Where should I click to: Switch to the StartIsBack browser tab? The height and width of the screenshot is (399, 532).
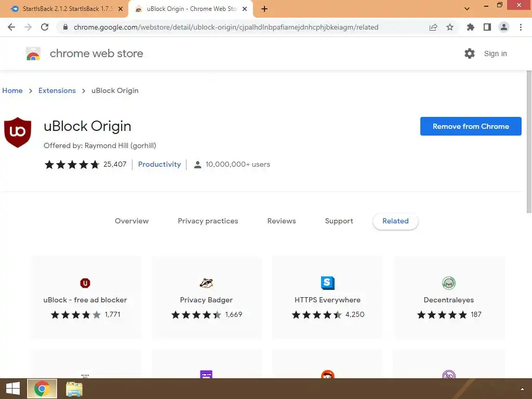coord(67,9)
